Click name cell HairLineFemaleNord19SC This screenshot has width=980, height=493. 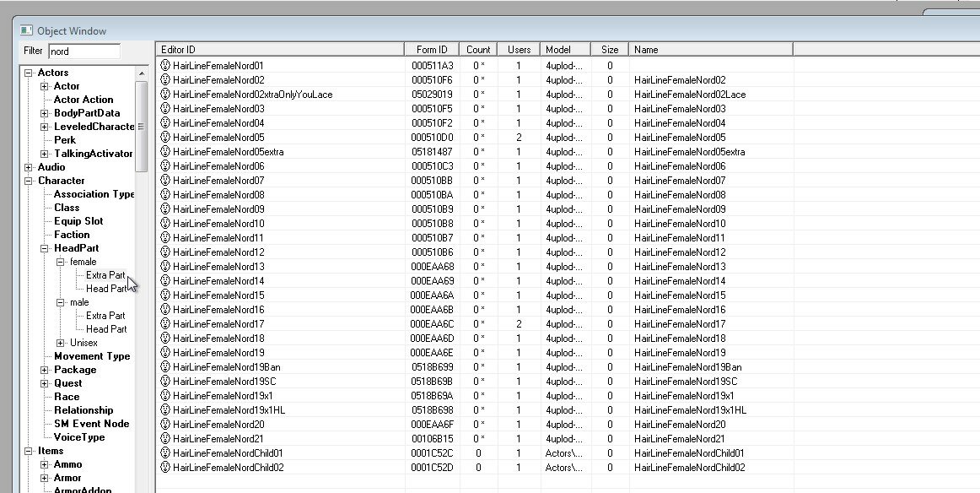click(686, 382)
